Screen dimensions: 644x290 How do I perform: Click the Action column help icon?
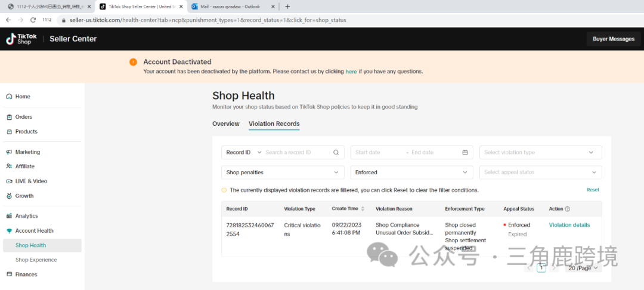point(568,209)
